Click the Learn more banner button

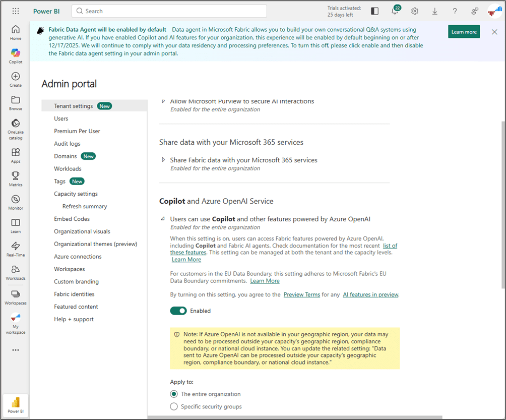(464, 32)
